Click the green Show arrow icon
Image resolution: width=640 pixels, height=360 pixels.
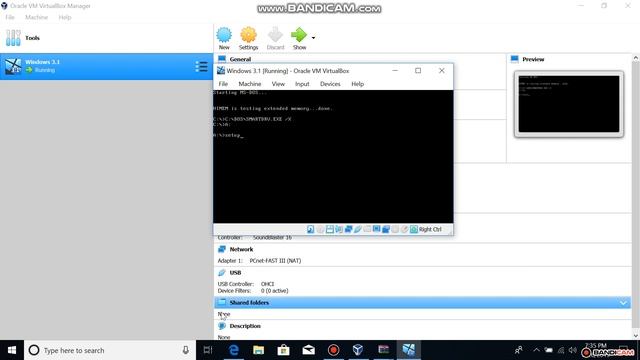[x=299, y=35]
